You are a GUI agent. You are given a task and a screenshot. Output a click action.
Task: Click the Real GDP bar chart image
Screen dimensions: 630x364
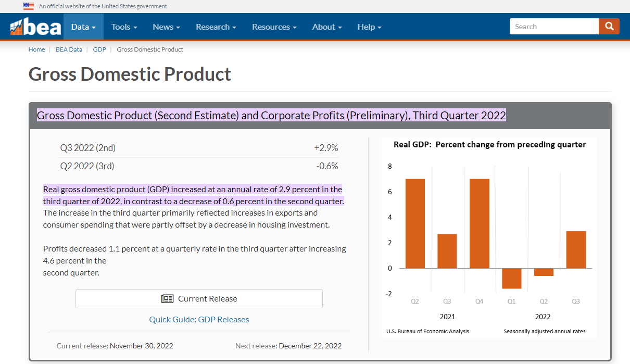click(x=489, y=237)
